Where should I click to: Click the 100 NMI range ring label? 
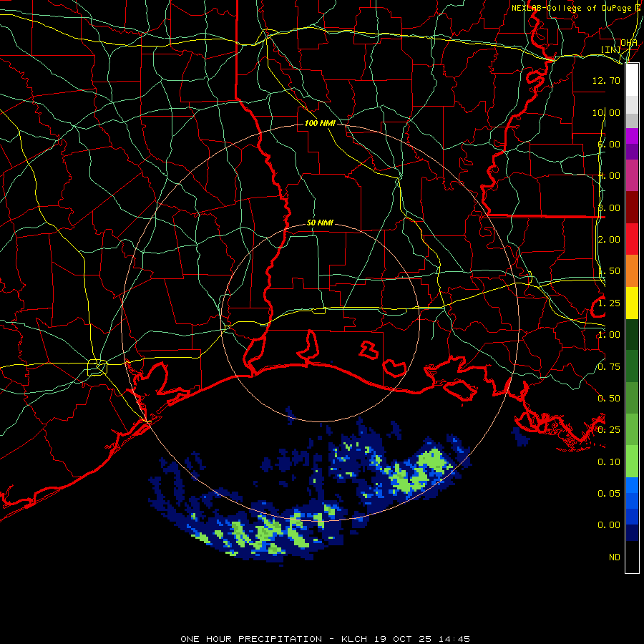(320, 123)
